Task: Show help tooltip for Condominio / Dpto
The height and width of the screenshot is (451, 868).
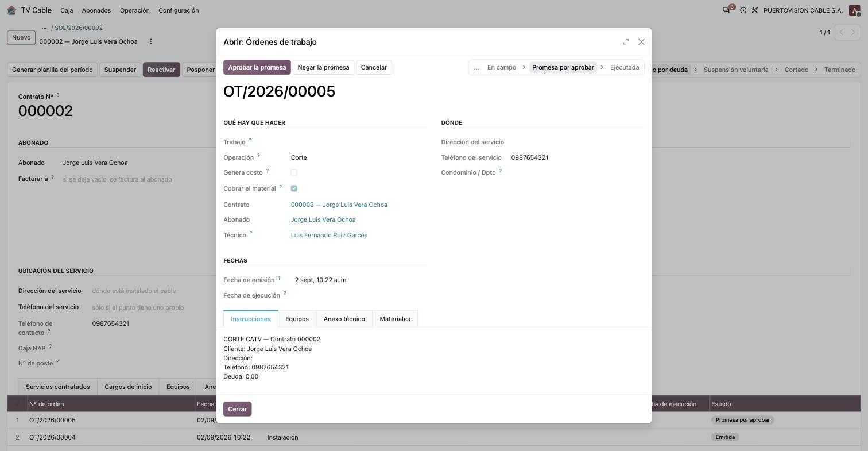Action: click(500, 171)
